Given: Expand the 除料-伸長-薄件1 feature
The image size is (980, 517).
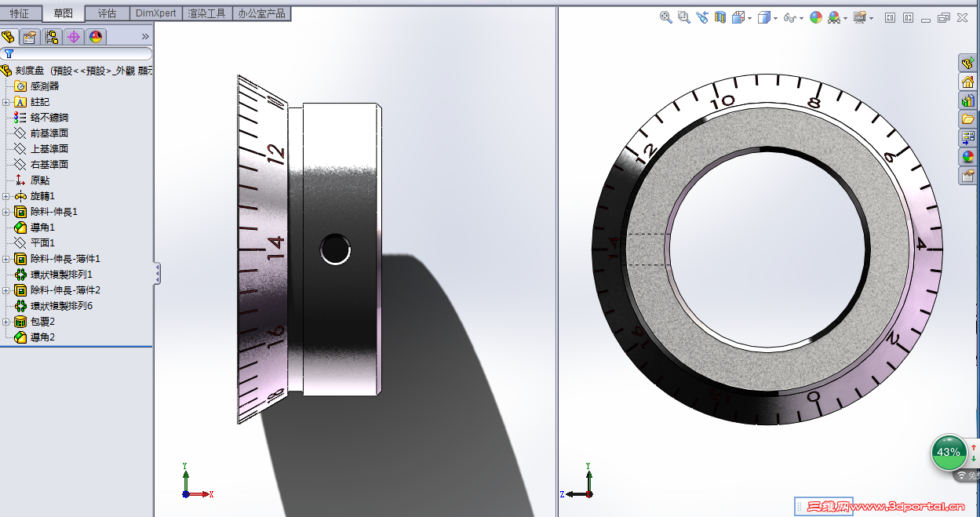Looking at the screenshot, I should point(5,259).
